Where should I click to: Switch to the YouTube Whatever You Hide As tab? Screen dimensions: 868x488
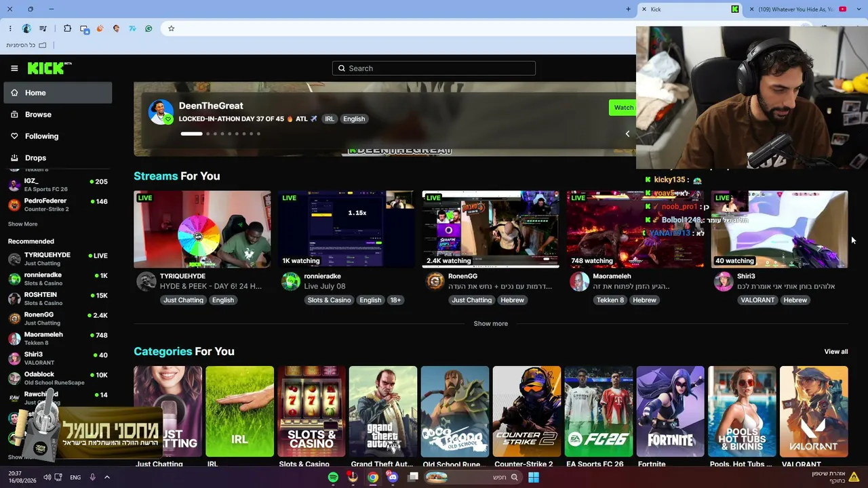[798, 9]
